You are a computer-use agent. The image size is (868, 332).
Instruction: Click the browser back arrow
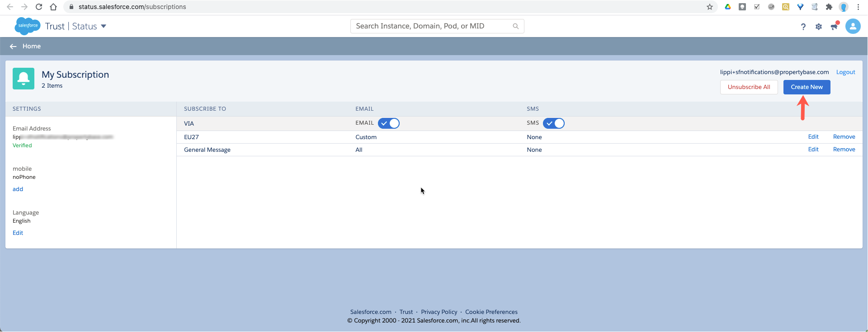10,7
